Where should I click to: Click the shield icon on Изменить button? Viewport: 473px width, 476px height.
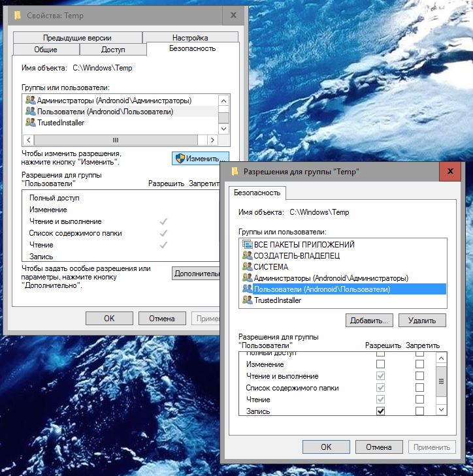point(179,158)
